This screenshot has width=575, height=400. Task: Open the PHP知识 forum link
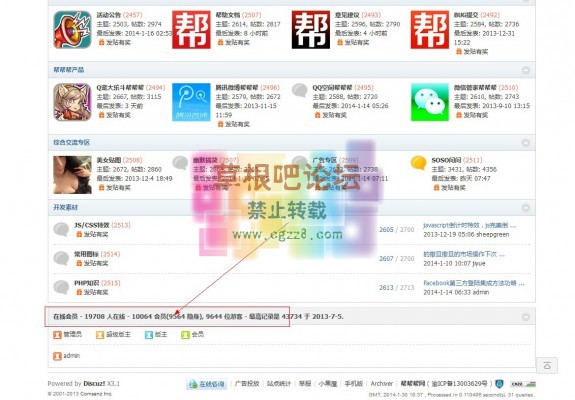(x=87, y=283)
